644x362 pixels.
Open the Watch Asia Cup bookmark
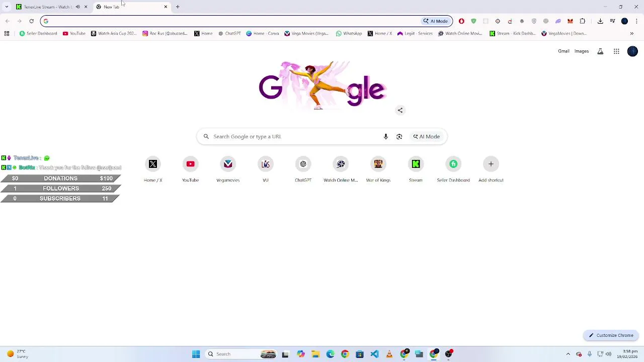114,33
